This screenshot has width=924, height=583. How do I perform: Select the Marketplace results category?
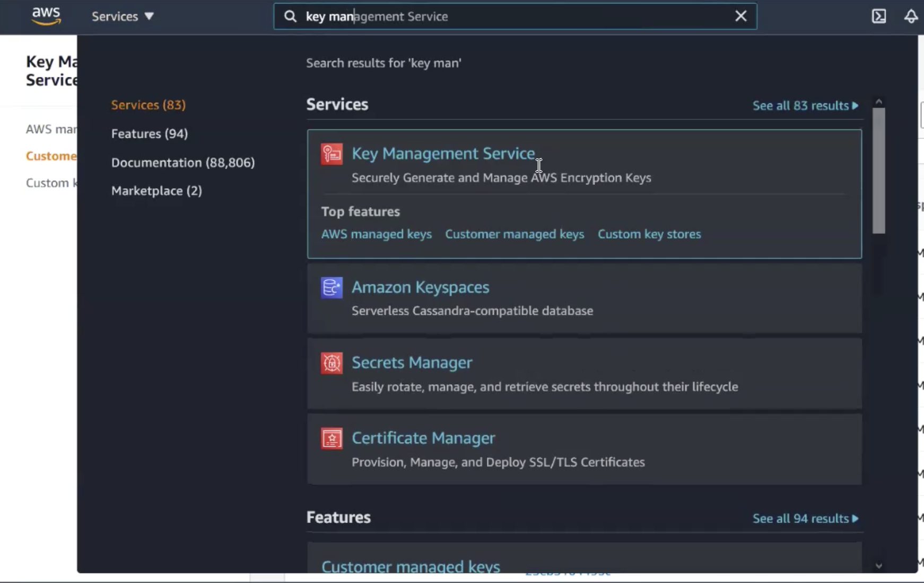156,191
